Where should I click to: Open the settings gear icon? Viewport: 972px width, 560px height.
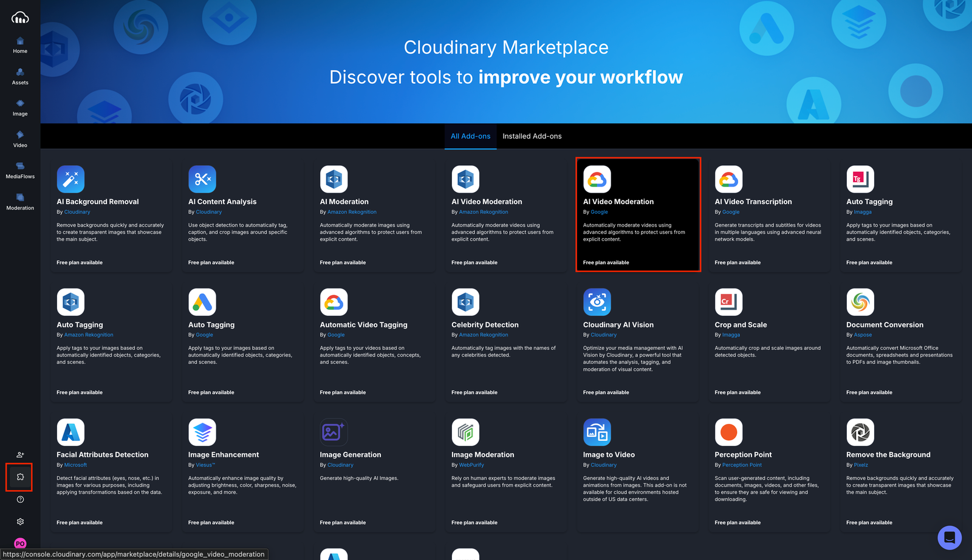click(x=20, y=522)
